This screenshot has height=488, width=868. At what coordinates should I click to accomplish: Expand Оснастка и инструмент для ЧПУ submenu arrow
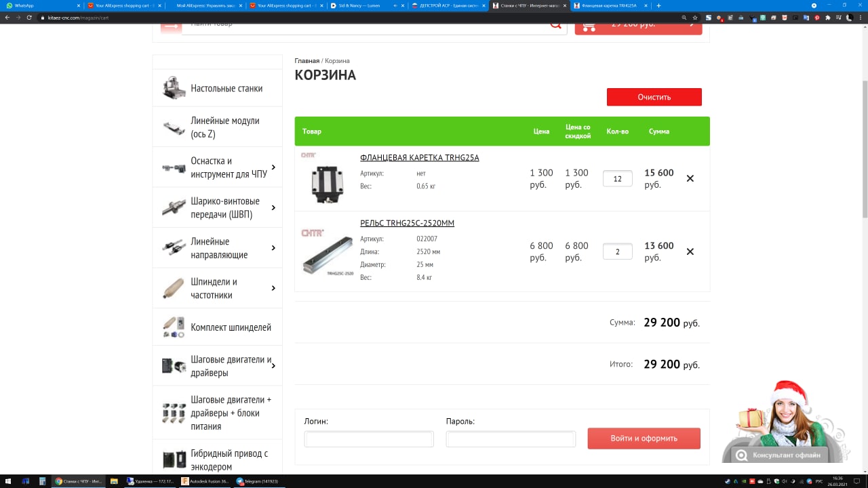pyautogui.click(x=273, y=167)
